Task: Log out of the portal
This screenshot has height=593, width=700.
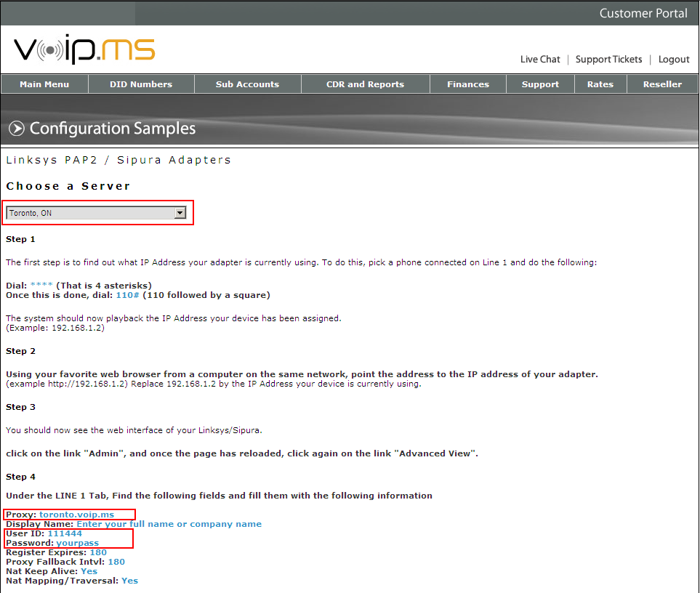Action: coord(674,60)
